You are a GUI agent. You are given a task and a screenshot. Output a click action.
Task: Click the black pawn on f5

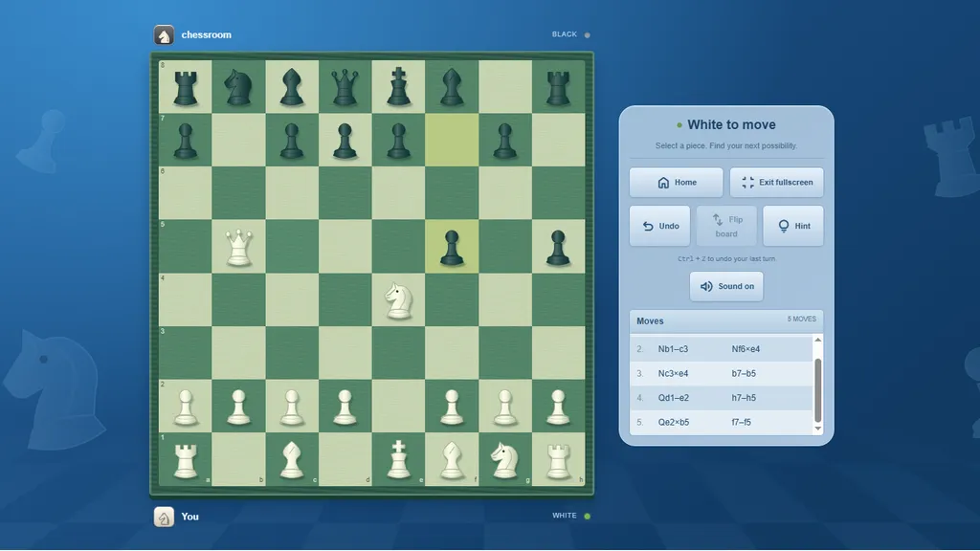[452, 246]
